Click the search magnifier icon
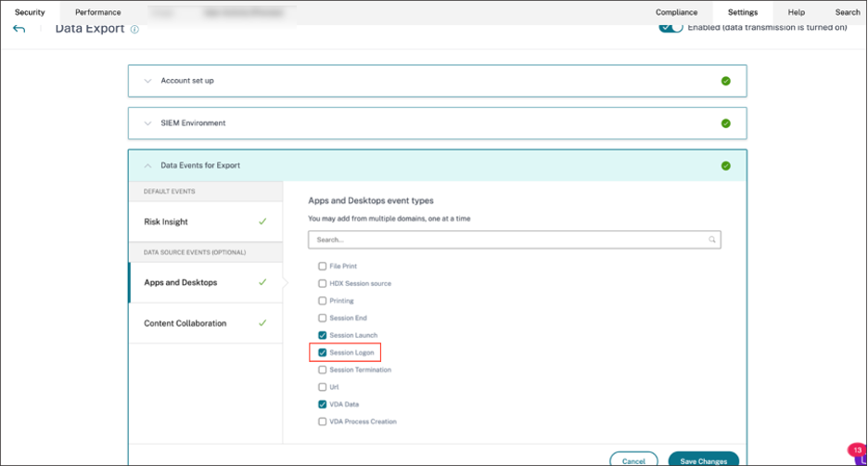Image resolution: width=868 pixels, height=466 pixels. 712,239
